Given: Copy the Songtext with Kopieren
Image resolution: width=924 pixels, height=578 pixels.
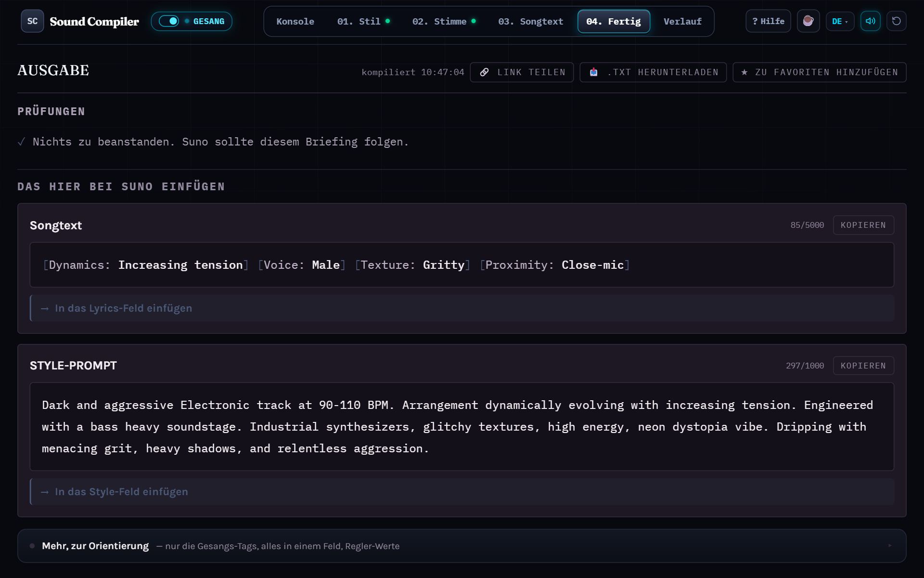Looking at the screenshot, I should coord(863,225).
